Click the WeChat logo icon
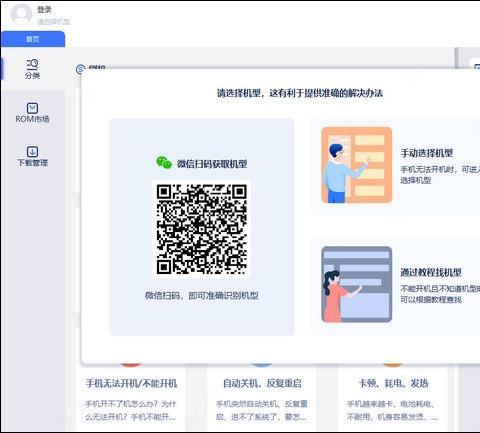This screenshot has width=480, height=433. [x=164, y=163]
